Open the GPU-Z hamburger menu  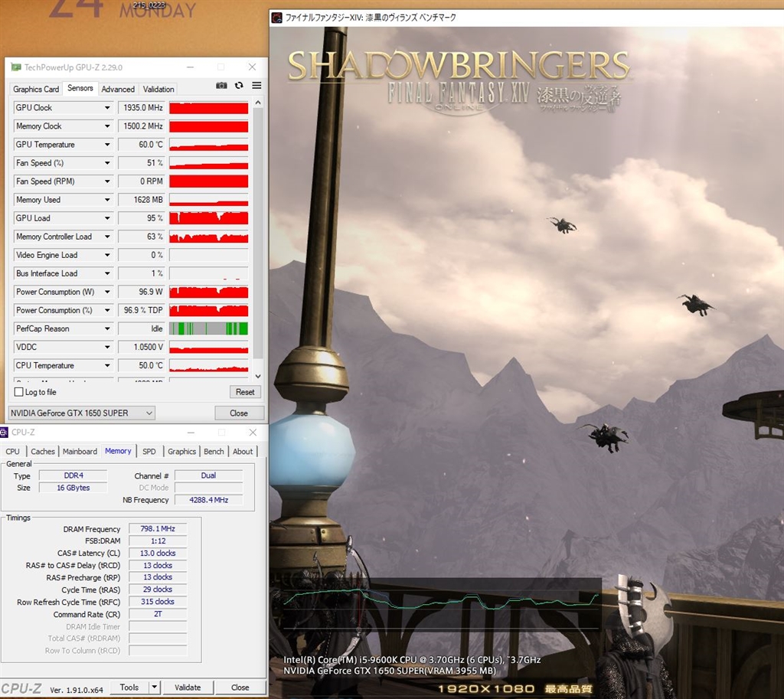coord(256,86)
